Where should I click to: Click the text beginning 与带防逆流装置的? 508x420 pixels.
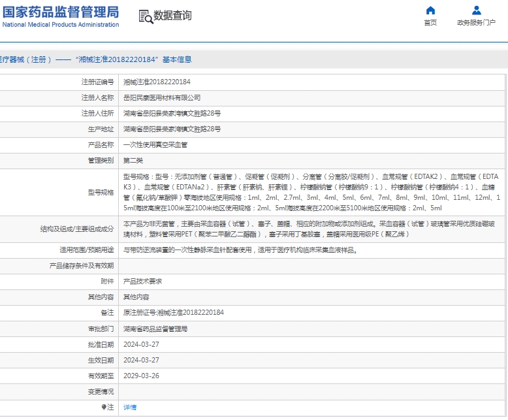pos(240,250)
